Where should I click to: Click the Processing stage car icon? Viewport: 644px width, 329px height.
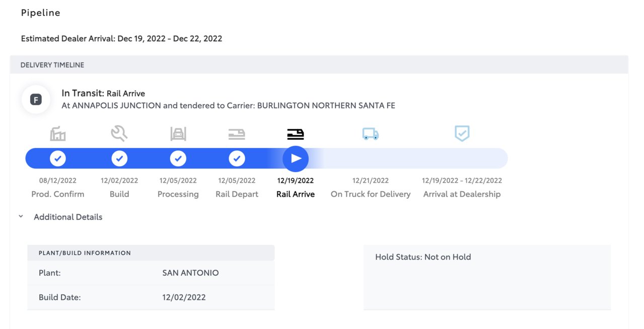point(178,134)
